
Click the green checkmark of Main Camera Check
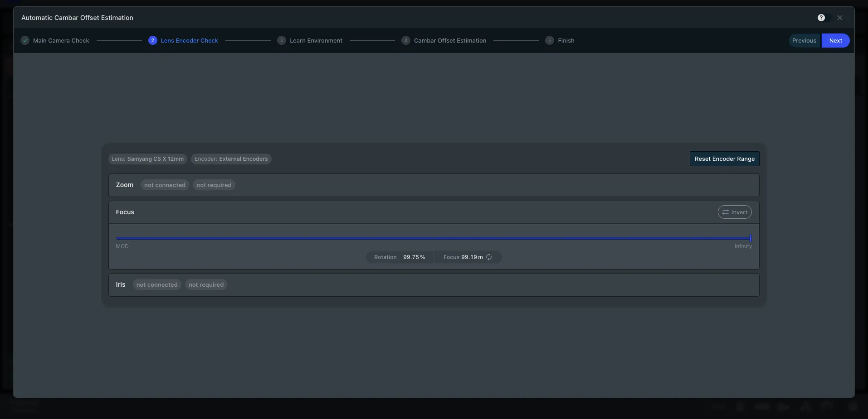[x=25, y=40]
